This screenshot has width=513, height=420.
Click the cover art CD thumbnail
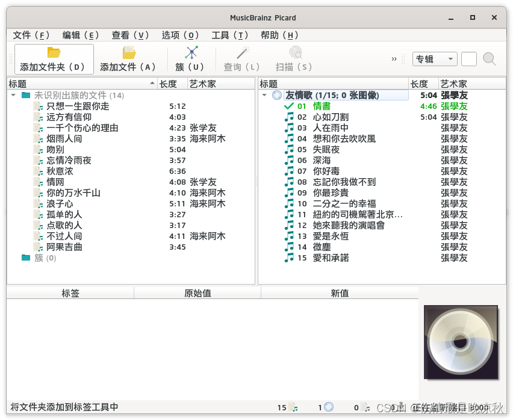tap(461, 342)
